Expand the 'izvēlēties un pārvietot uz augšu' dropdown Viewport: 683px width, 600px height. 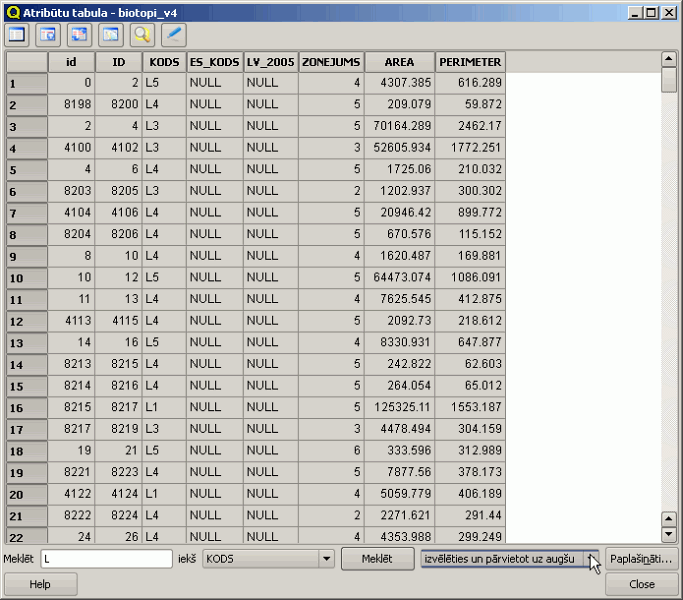pos(590,559)
